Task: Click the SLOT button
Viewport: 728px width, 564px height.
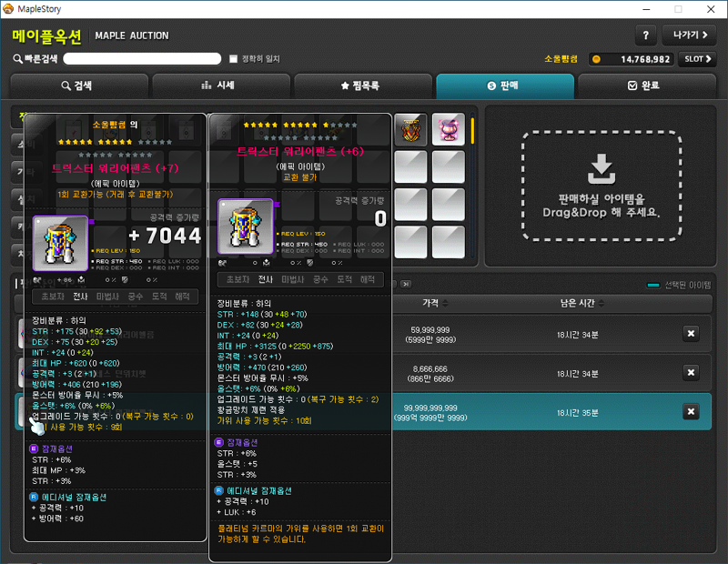Action: coord(697,59)
